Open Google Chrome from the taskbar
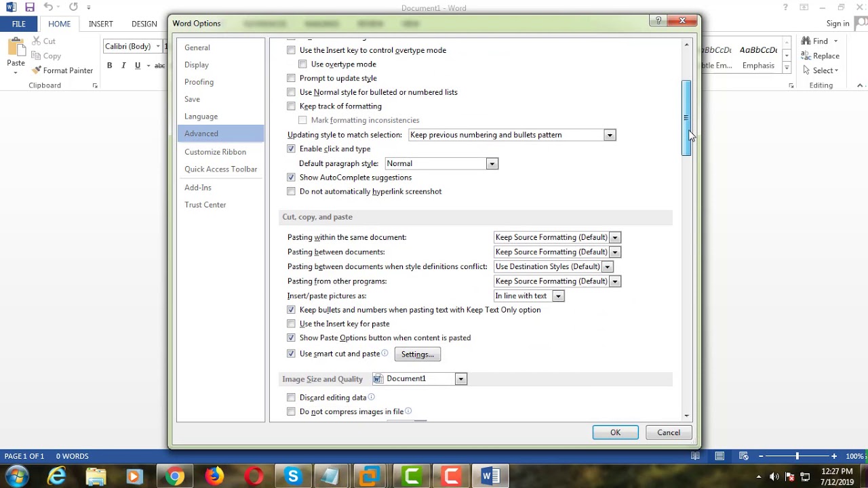 175,476
